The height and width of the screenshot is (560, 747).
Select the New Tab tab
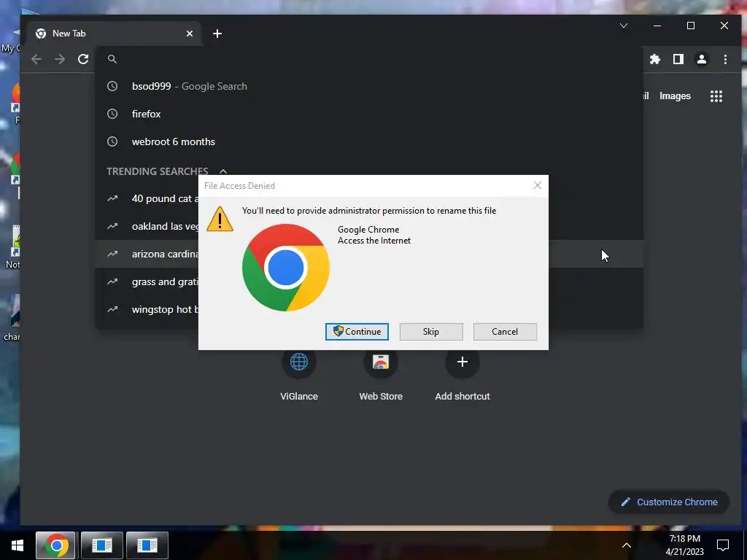pos(113,34)
